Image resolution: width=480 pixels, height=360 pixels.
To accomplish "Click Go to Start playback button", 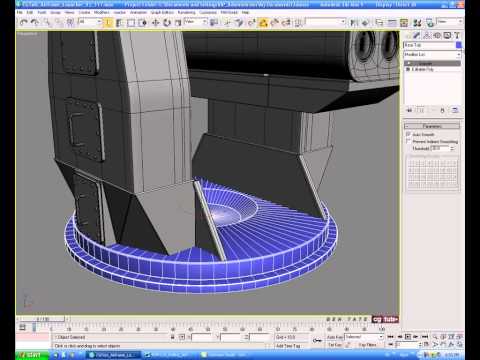I will point(391,337).
